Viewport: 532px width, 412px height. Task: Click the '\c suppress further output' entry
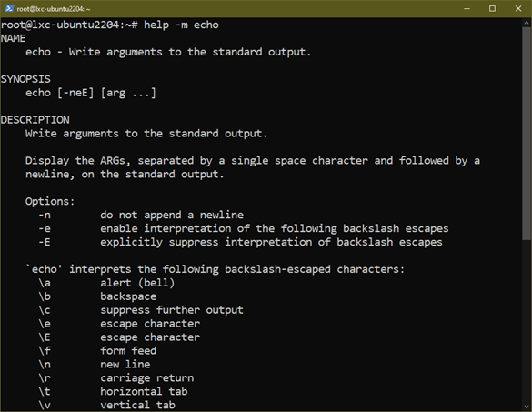tap(141, 310)
